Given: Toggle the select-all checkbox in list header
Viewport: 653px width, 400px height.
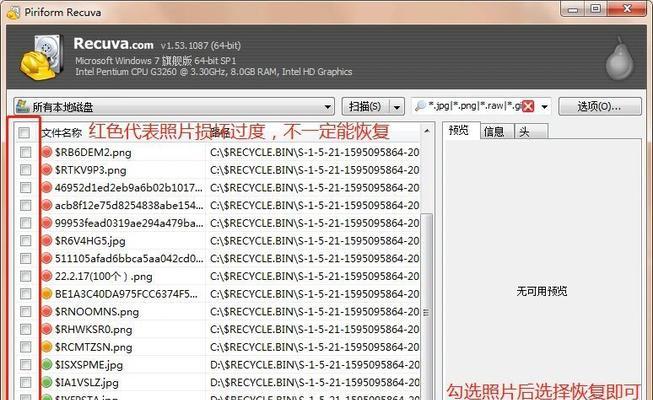Looking at the screenshot, I should 24,133.
